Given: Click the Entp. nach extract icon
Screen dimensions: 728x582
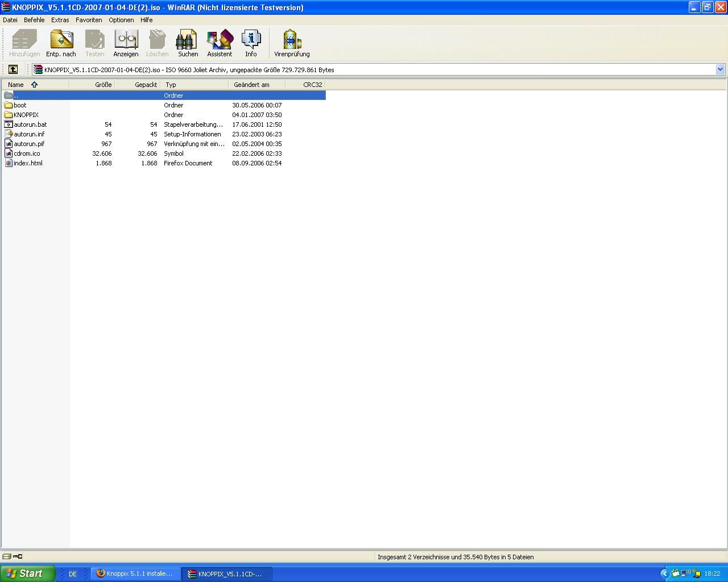Looking at the screenshot, I should pyautogui.click(x=61, y=43).
